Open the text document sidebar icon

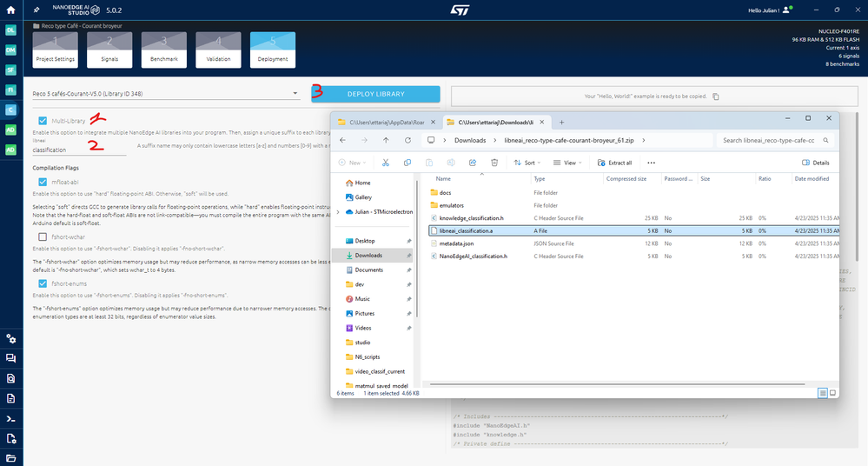(10, 398)
